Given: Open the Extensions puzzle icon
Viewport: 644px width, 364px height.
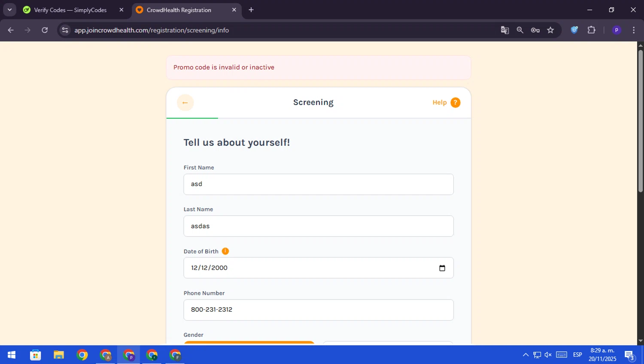Looking at the screenshot, I should tap(592, 30).
